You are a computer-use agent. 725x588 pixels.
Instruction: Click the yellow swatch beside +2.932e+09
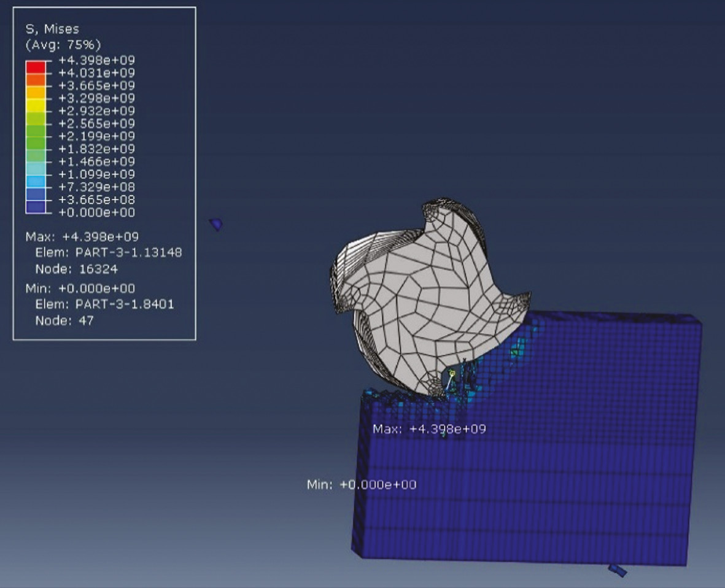pyautogui.click(x=35, y=104)
